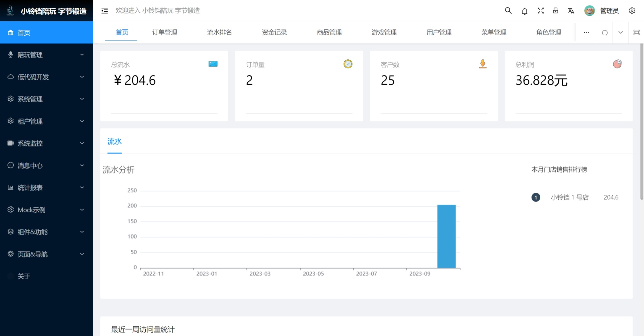Image resolution: width=644 pixels, height=336 pixels.
Task: Expand the 陪玩管理 chevron
Action: pos(82,55)
